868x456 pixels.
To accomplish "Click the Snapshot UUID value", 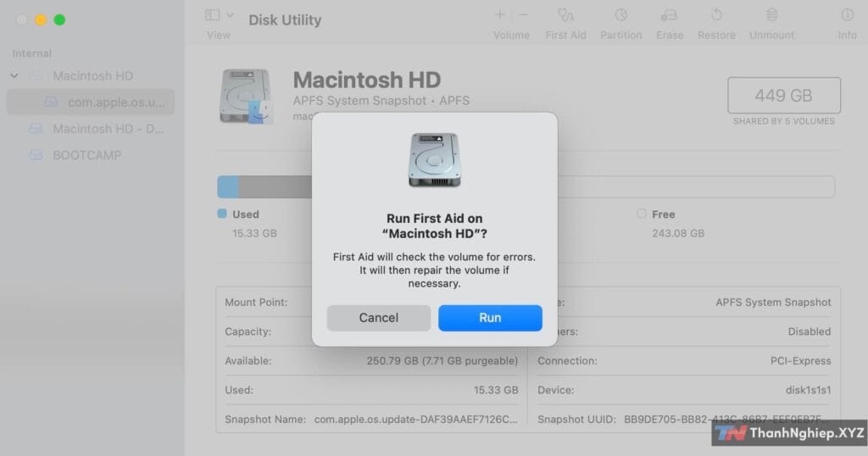I will coord(726,420).
